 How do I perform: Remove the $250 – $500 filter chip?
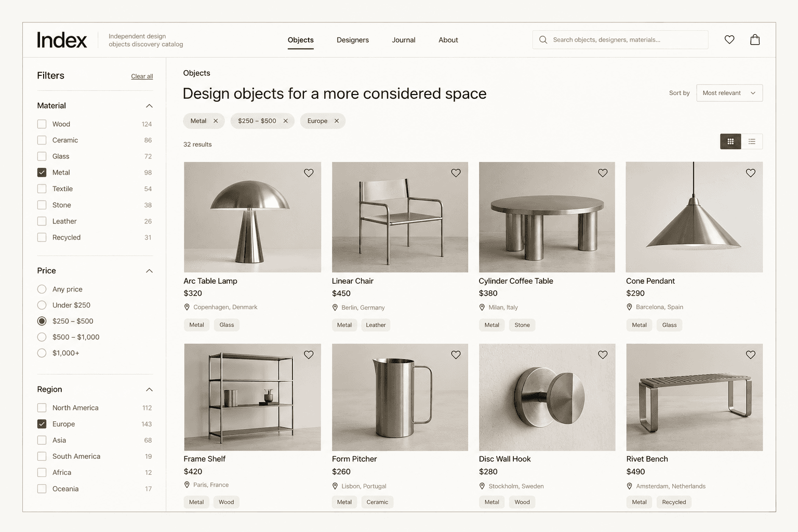coord(285,121)
